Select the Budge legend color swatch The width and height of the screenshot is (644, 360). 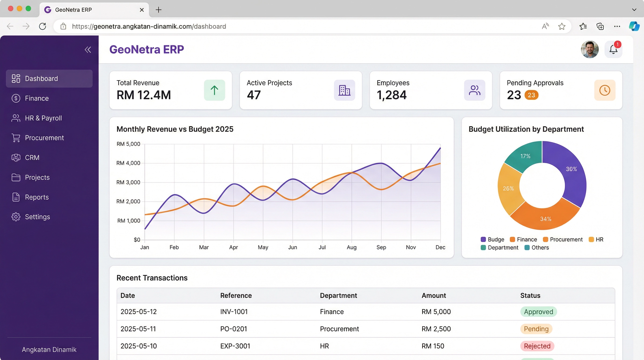point(483,239)
